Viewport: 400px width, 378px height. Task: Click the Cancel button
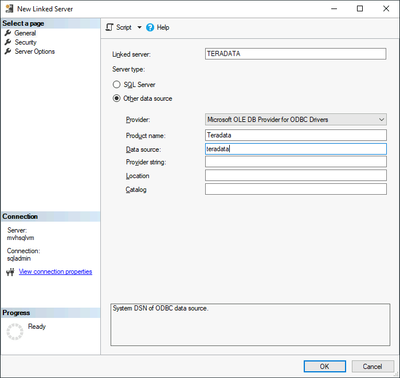372,366
